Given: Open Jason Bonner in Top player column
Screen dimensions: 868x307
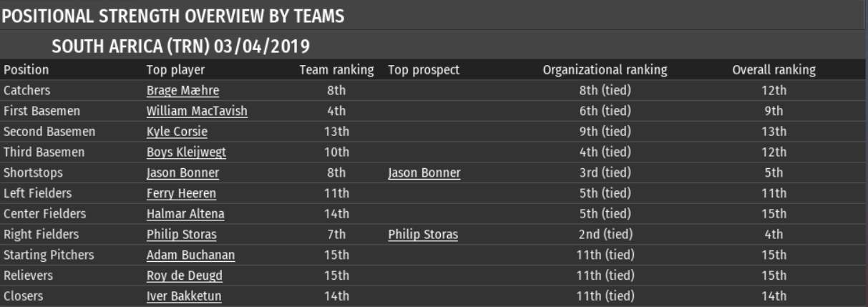Looking at the screenshot, I should (182, 172).
